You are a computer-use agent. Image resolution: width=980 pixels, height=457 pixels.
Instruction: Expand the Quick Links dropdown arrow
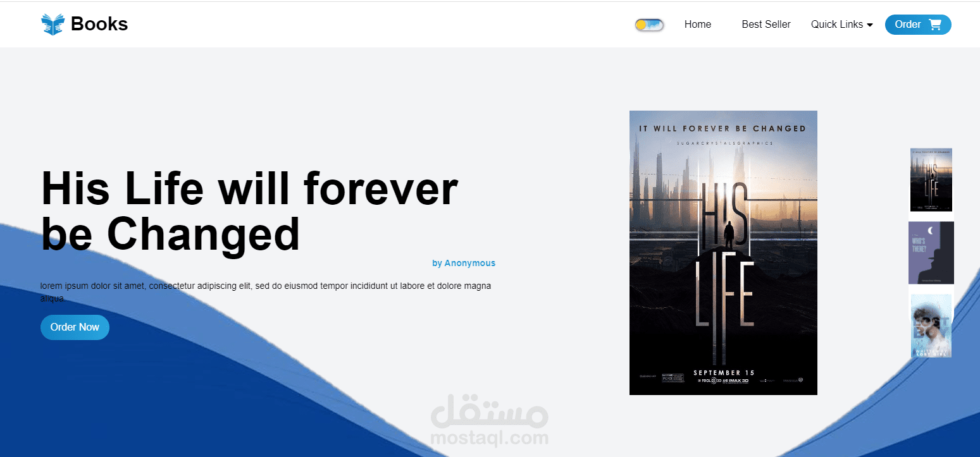coord(870,25)
